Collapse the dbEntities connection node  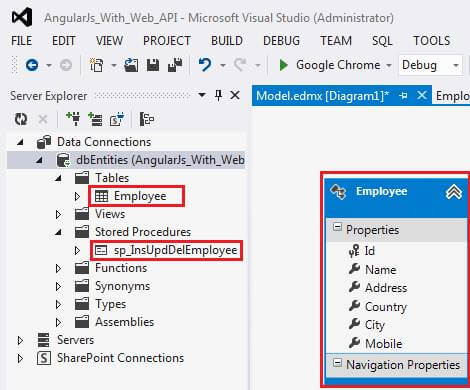39,160
